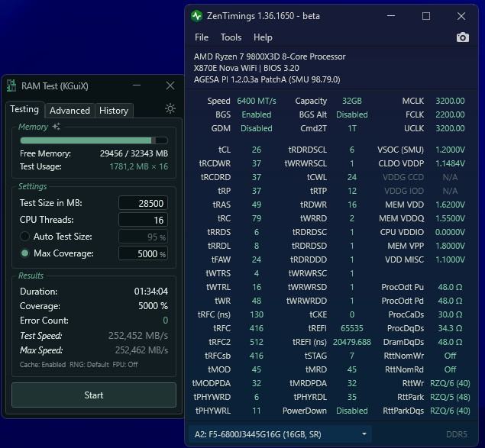This screenshot has width=485, height=448.
Task: Click the Speed value 6400 MT/s
Action: tap(257, 101)
